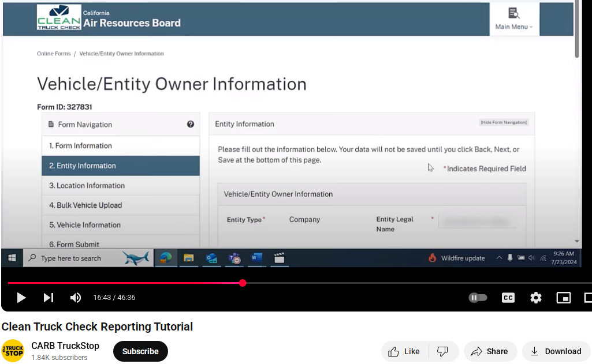The image size is (592, 364).
Task: Open the Main Menu dropdown
Action: (514, 19)
